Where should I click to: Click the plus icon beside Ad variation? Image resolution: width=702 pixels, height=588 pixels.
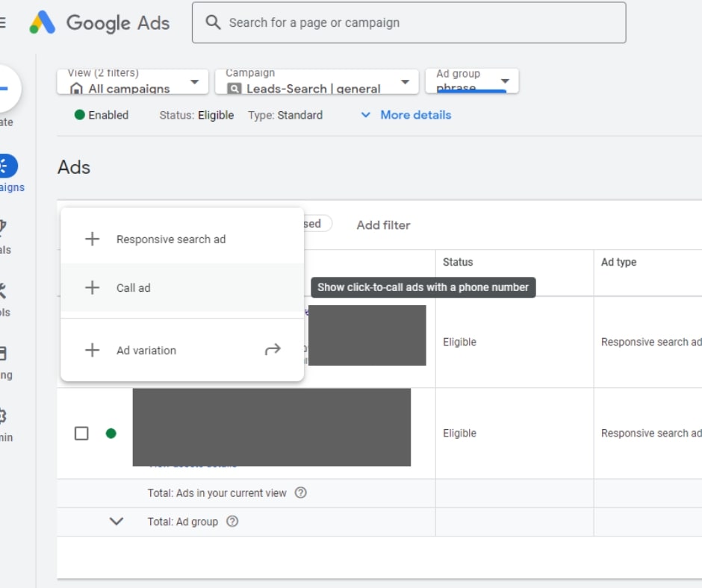tap(92, 350)
